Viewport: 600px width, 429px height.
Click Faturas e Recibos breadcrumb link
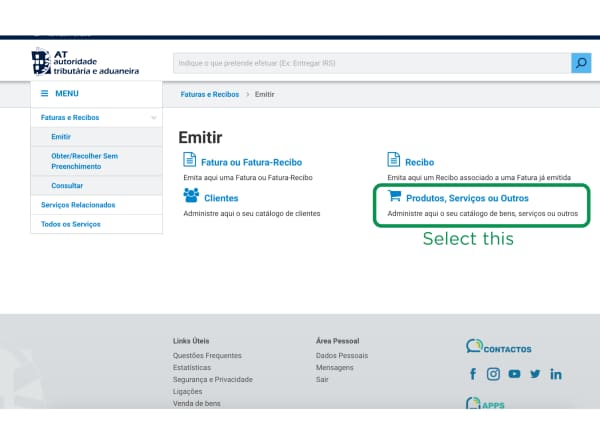[210, 94]
